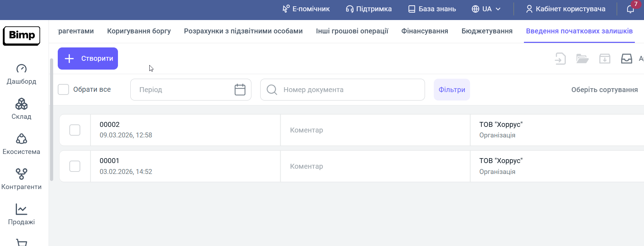
Task: Click the notifications bell icon
Action: [630, 9]
